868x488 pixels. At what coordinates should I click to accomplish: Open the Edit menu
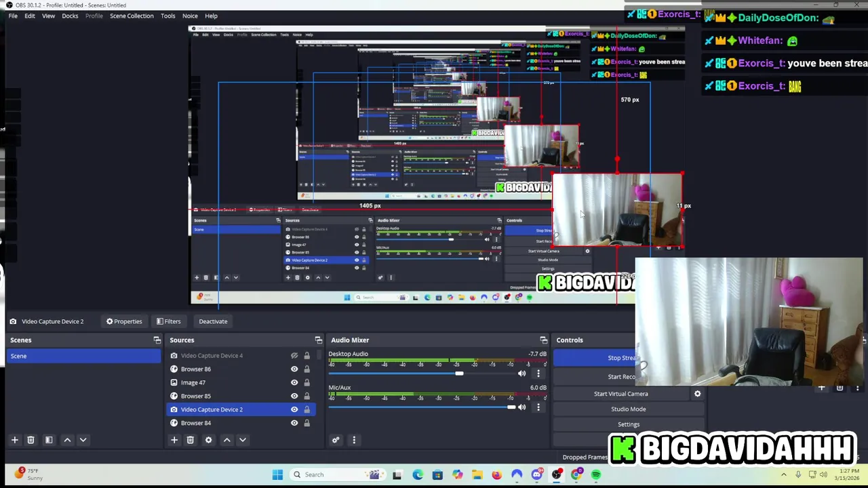pos(30,16)
